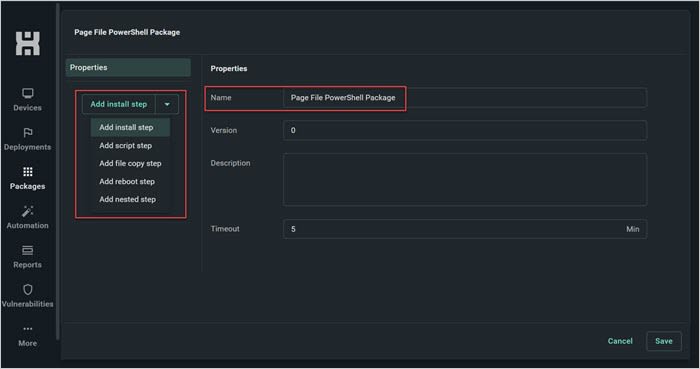
Task: Click the Min unit label
Action: click(x=633, y=229)
